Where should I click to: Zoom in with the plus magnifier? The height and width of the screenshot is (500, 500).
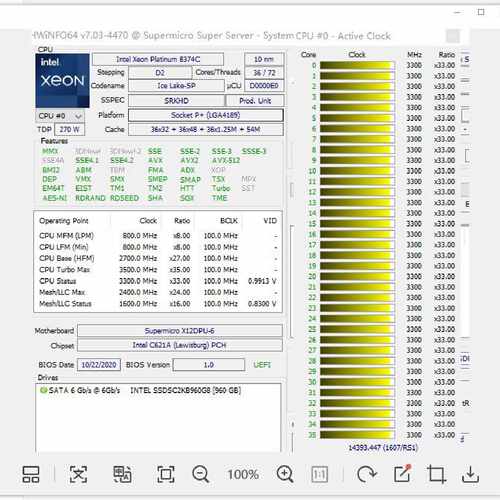(x=285, y=474)
